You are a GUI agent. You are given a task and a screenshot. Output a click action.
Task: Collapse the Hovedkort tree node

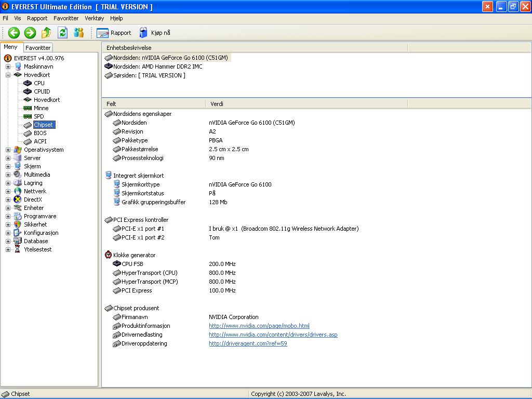point(8,75)
